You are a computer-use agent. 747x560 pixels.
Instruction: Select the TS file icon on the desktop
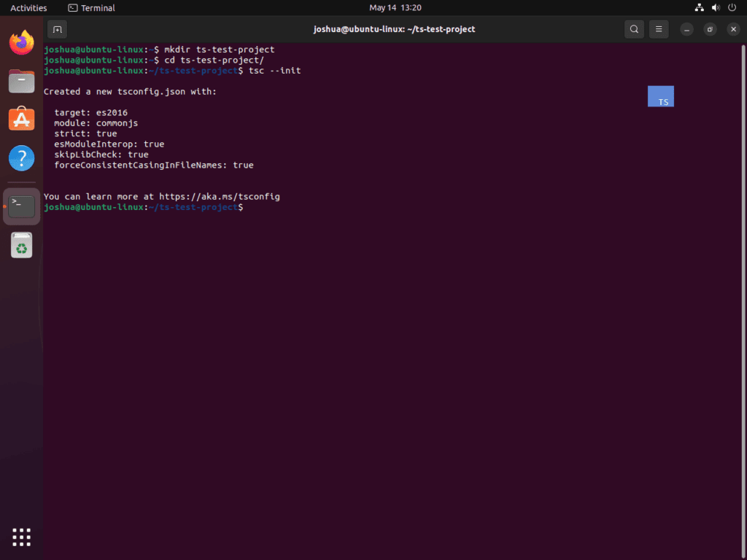660,96
